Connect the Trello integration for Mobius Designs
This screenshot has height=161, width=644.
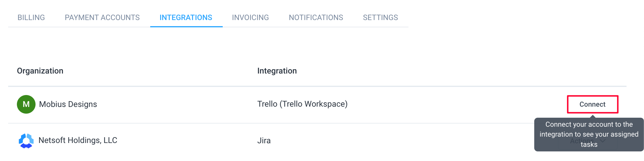coord(592,104)
